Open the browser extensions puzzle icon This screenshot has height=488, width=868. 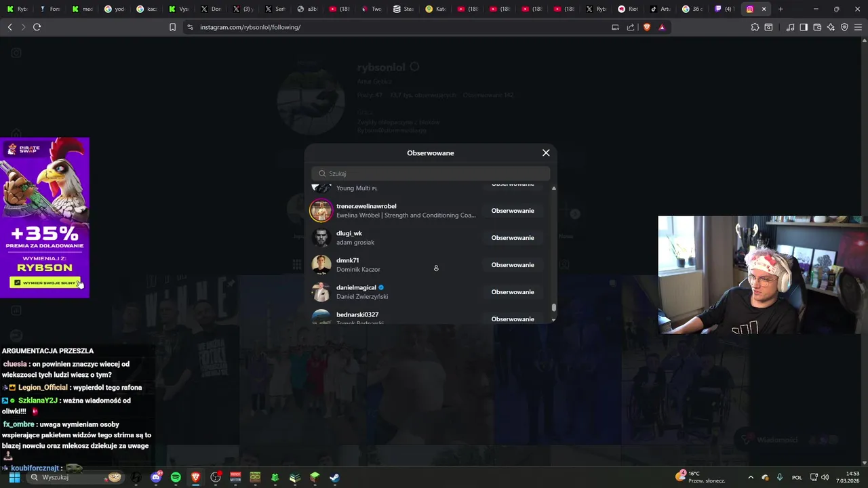(x=755, y=27)
